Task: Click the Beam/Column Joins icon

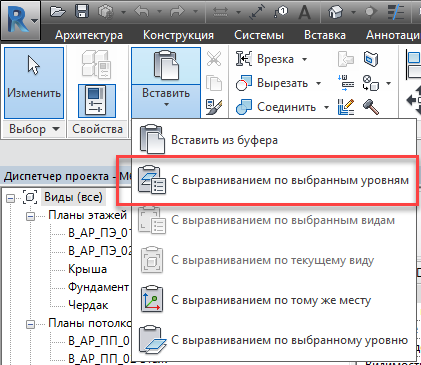Action: (x=346, y=83)
